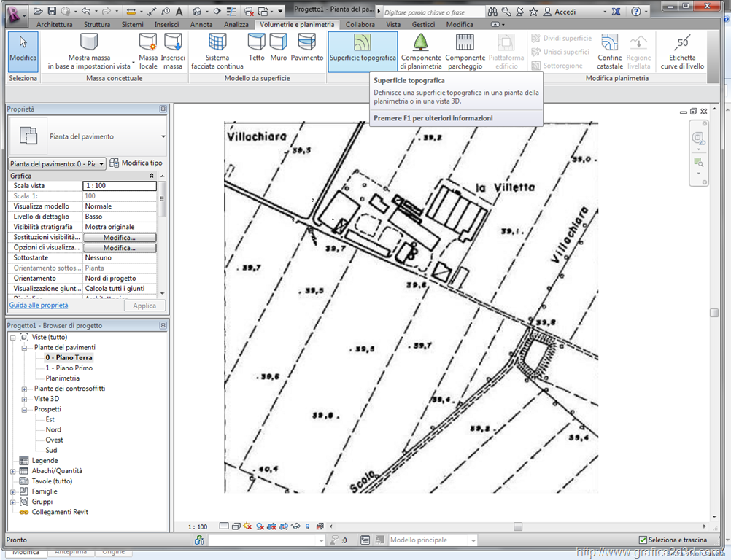Select Planimetria in project browser

63,378
